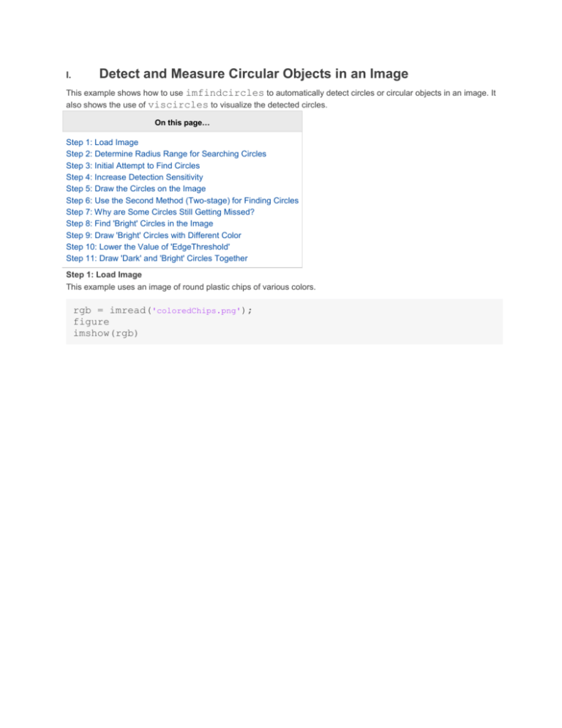Go to Step 7: Why Circles Getting Missed
This screenshot has height=728, width=562.
(160, 212)
